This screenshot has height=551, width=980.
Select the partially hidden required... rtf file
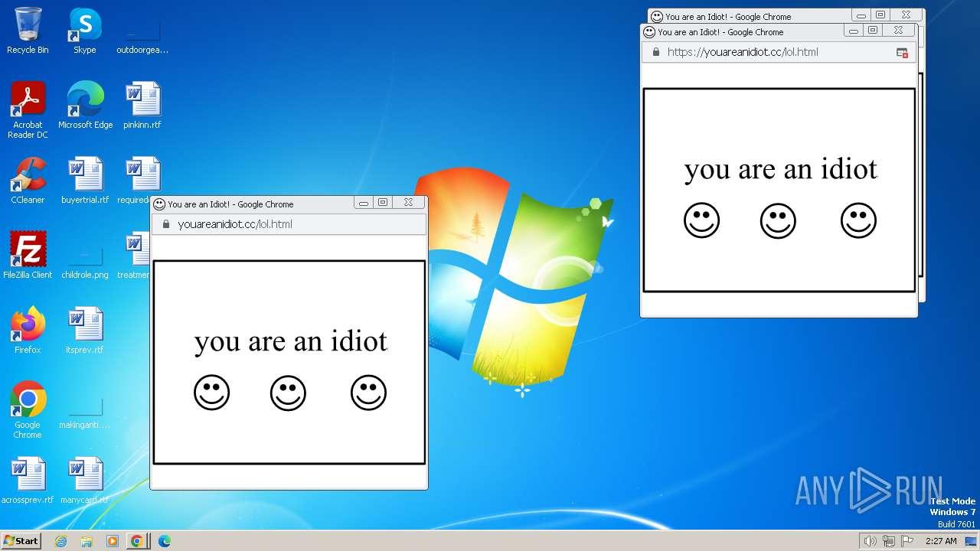139,181
